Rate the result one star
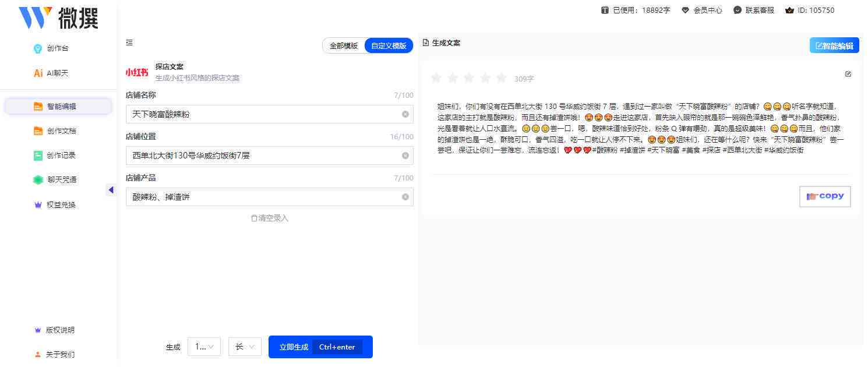 (436, 77)
